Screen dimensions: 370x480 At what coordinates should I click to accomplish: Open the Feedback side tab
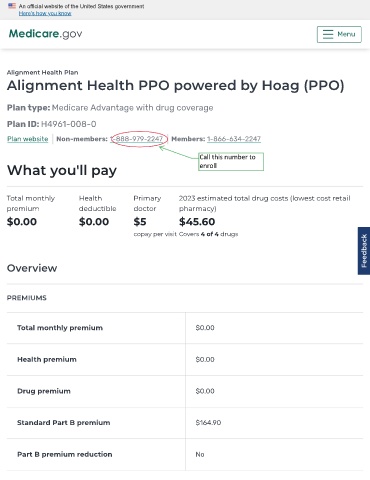(x=364, y=251)
